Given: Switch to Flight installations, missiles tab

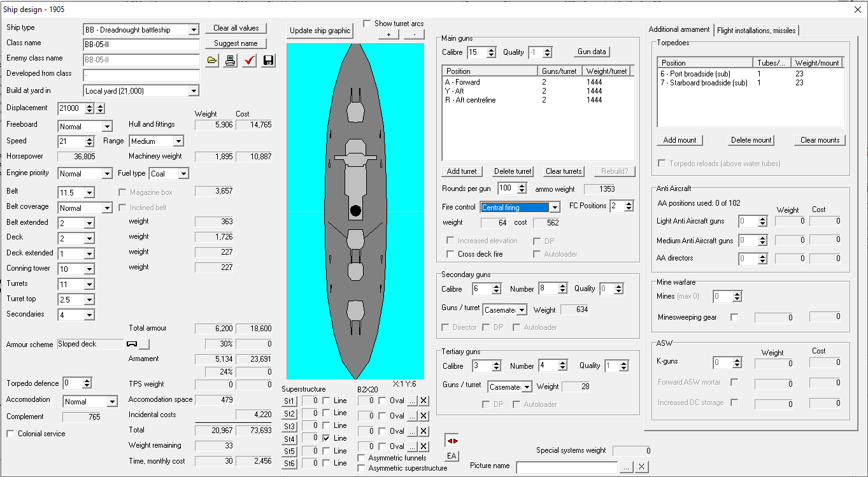Looking at the screenshot, I should pos(756,30).
